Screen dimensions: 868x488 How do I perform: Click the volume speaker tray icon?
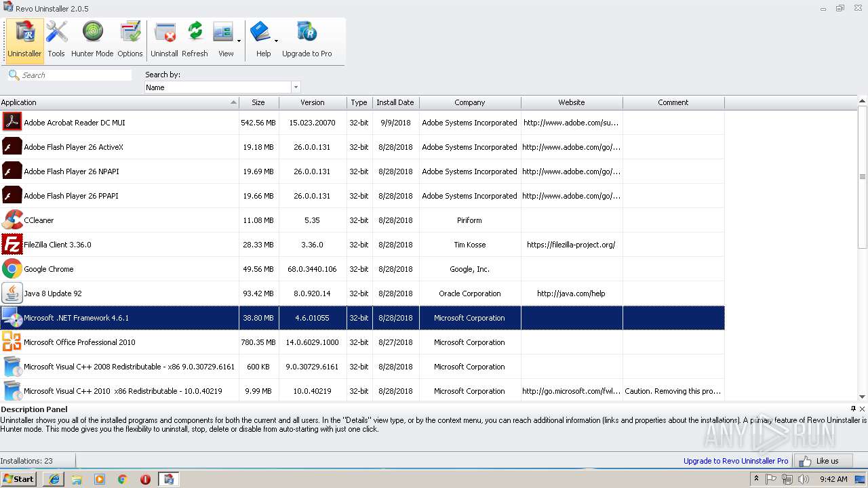point(804,479)
